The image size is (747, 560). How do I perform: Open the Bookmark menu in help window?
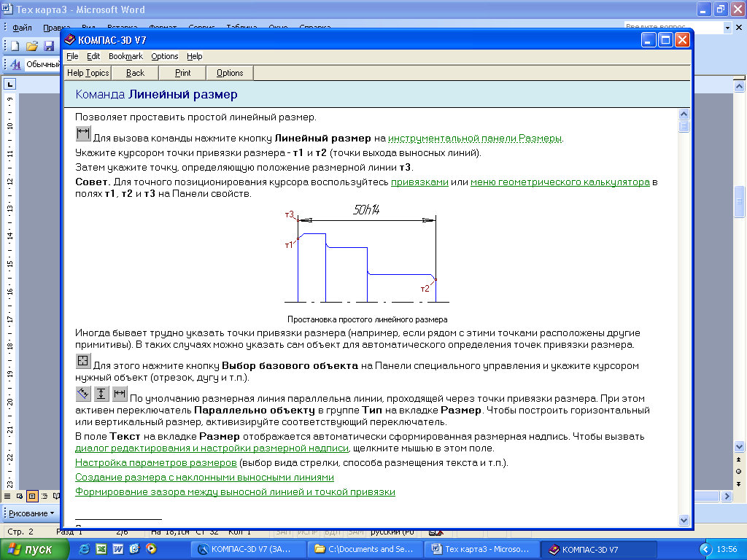pyautogui.click(x=125, y=56)
